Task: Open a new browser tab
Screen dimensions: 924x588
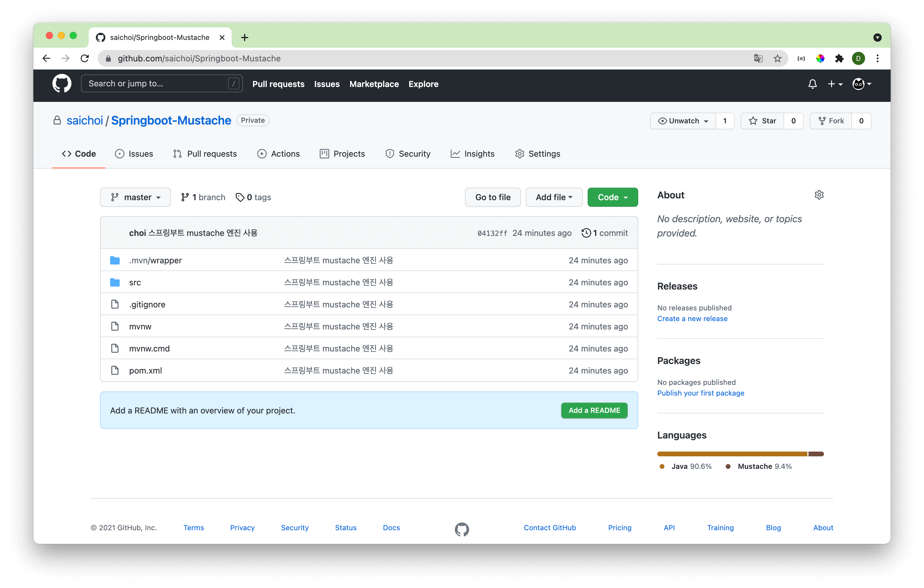Action: click(x=244, y=37)
